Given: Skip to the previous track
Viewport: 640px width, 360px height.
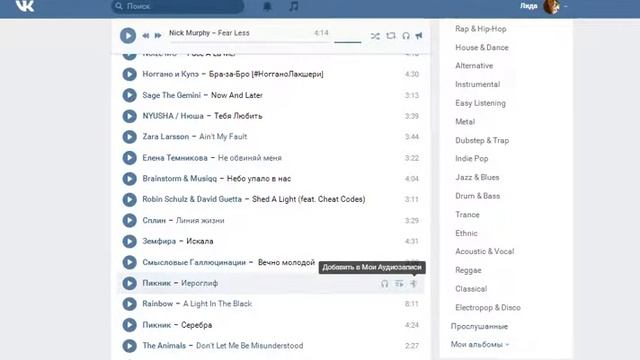Looking at the screenshot, I should (146, 36).
